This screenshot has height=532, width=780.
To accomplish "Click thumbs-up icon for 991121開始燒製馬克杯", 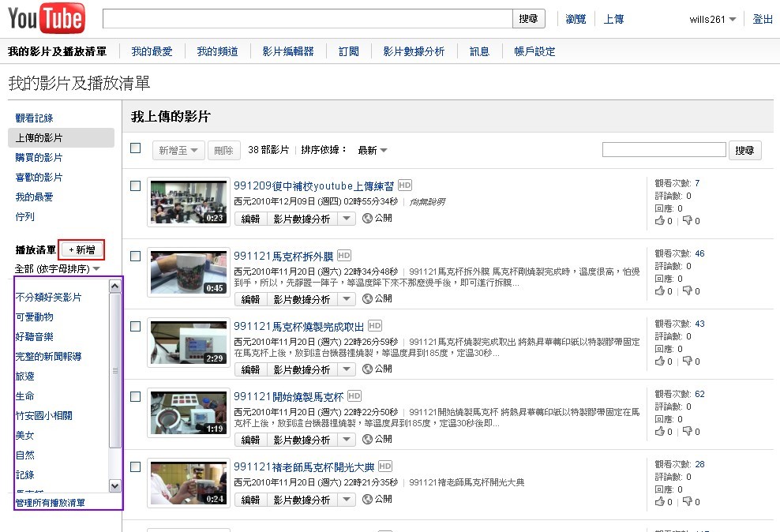I will [660, 431].
